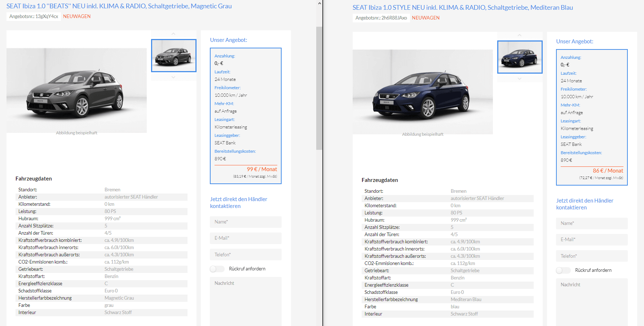Viewport: 644px width, 326px height.
Task: Focus the E-Mail field in the left contact form
Action: [x=246, y=238]
